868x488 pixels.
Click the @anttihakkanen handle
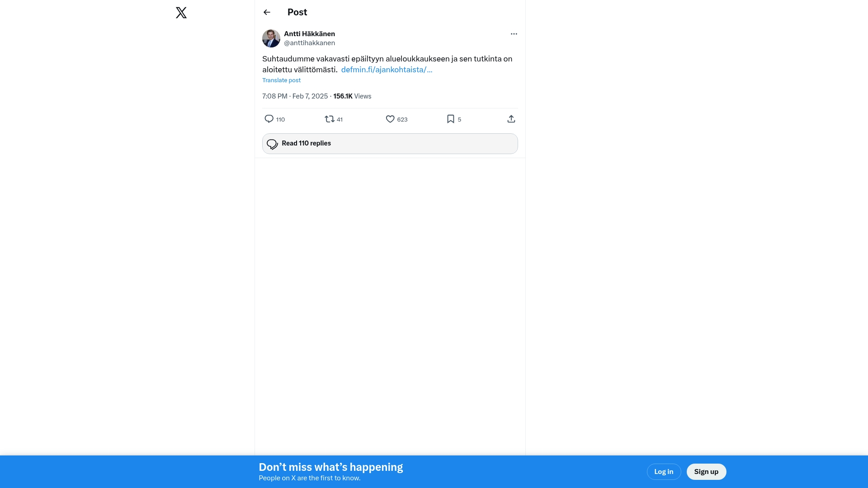coord(309,43)
